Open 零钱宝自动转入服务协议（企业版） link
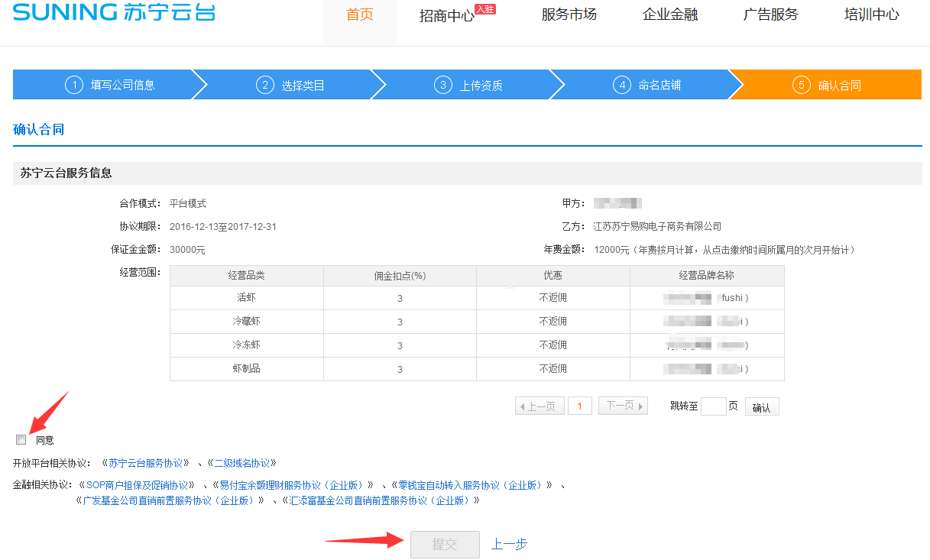 (470, 485)
